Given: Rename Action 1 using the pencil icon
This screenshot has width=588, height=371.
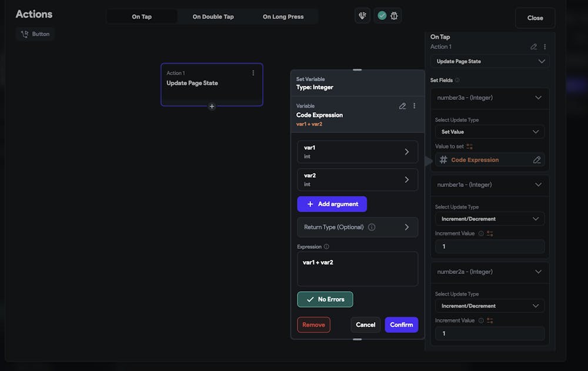Looking at the screenshot, I should coord(534,46).
